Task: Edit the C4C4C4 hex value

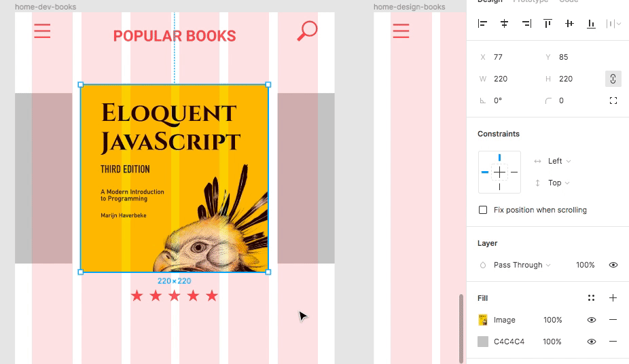Action: 509,342
